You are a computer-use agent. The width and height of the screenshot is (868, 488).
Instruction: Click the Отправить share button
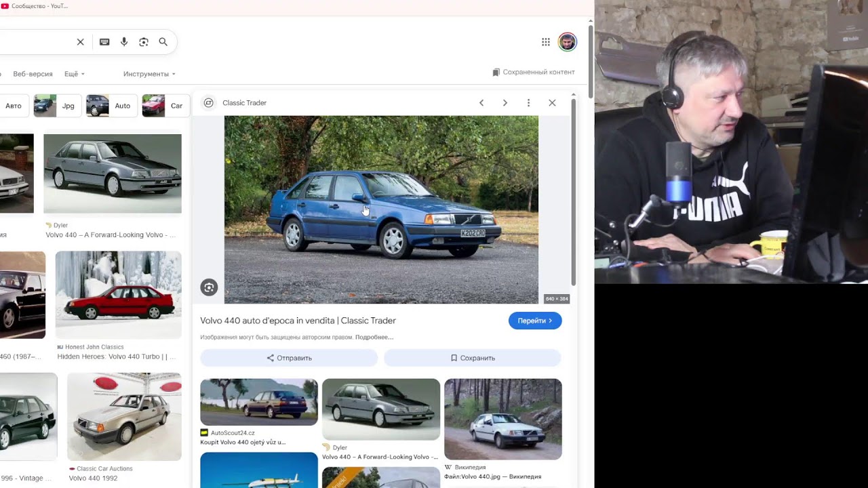point(289,358)
